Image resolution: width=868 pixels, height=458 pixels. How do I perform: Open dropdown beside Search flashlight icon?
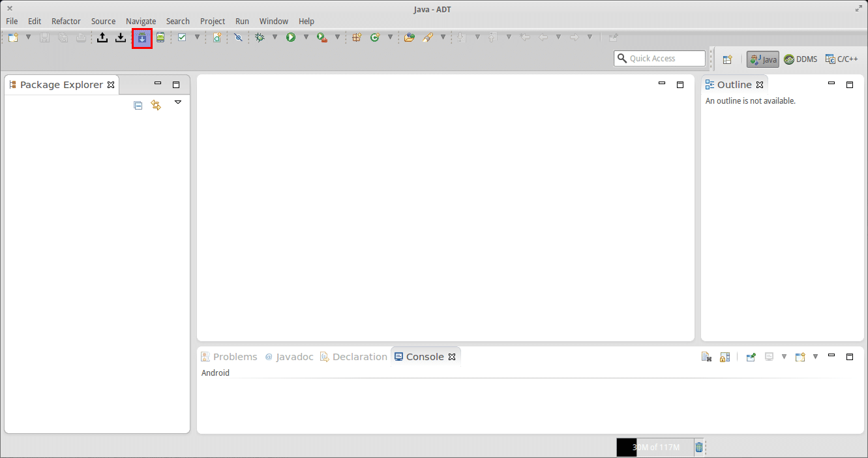tap(443, 37)
